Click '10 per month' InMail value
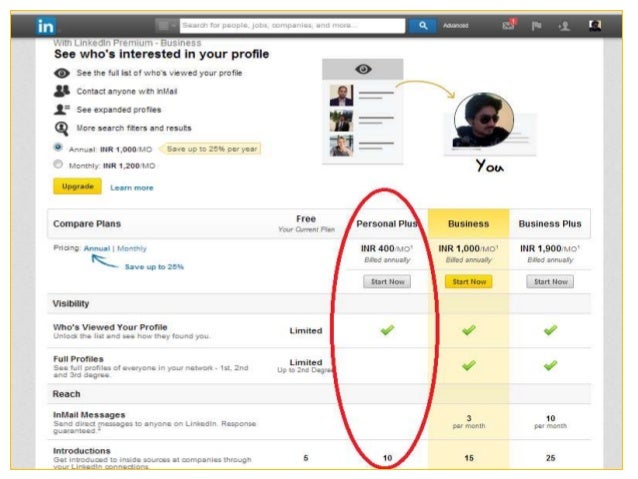The width and height of the screenshot is (638, 479). [550, 422]
